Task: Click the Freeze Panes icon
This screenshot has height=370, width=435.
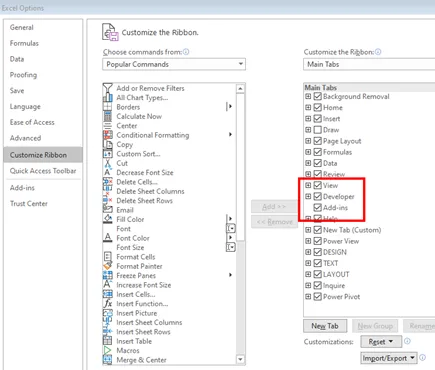Action: 108,275
